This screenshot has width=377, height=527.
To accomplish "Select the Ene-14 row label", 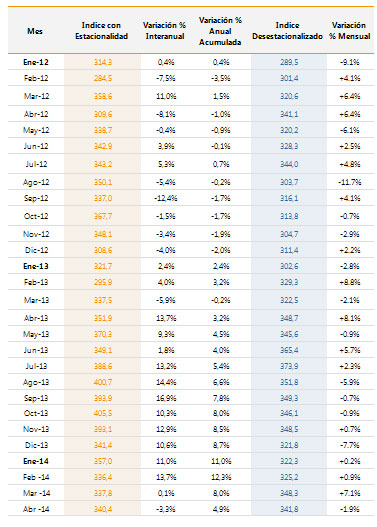I will pos(36,461).
